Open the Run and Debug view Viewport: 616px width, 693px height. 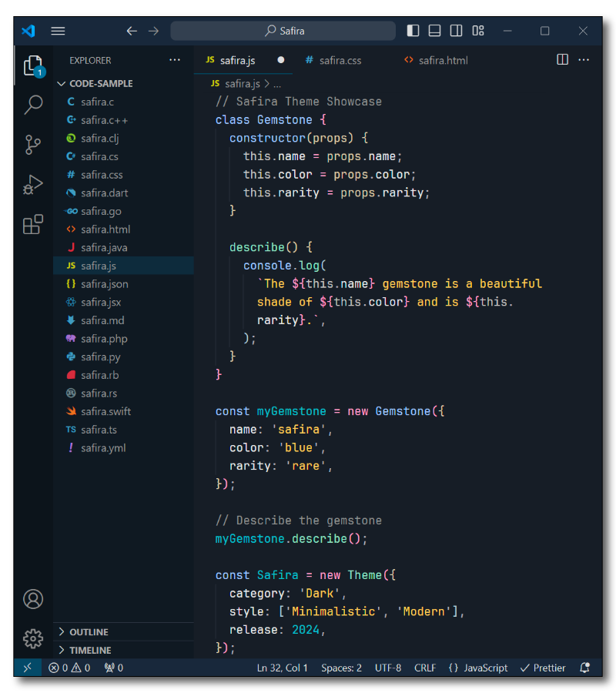(x=33, y=183)
